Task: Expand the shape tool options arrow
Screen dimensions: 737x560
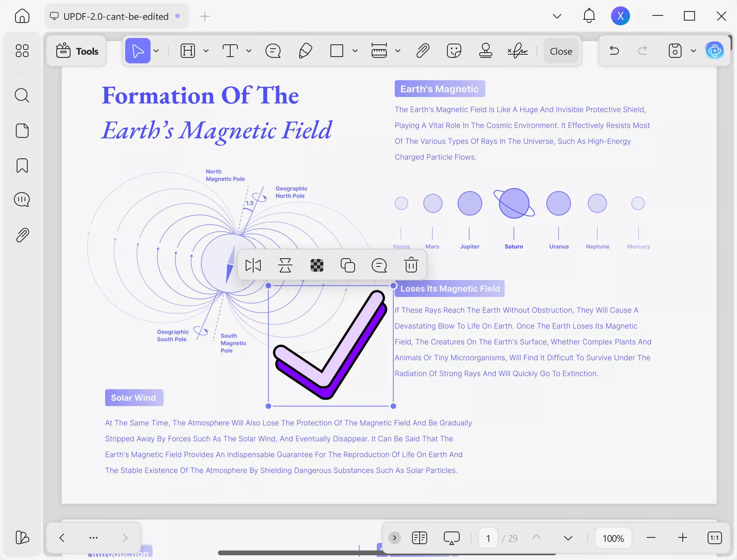Action: 355,51
